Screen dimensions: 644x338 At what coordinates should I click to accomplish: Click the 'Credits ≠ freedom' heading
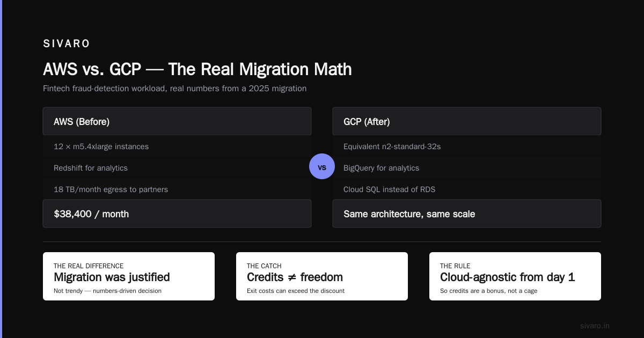point(295,277)
